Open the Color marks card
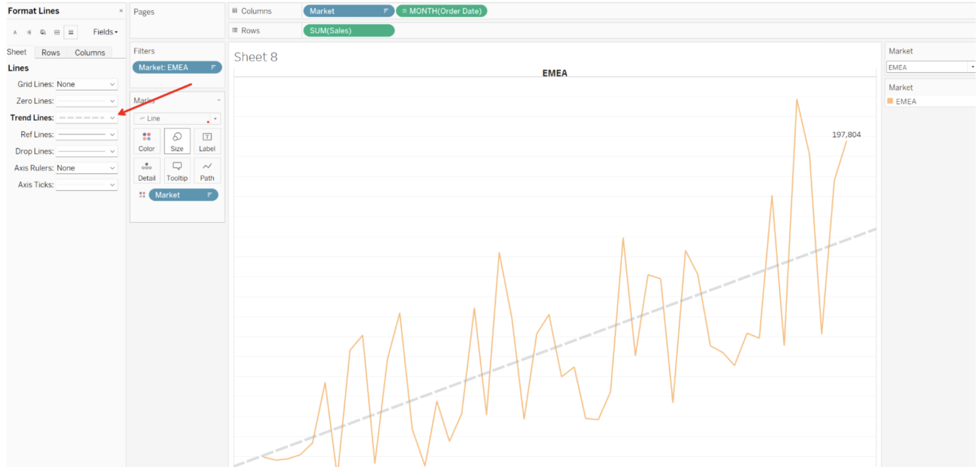The image size is (980, 467). (146, 142)
